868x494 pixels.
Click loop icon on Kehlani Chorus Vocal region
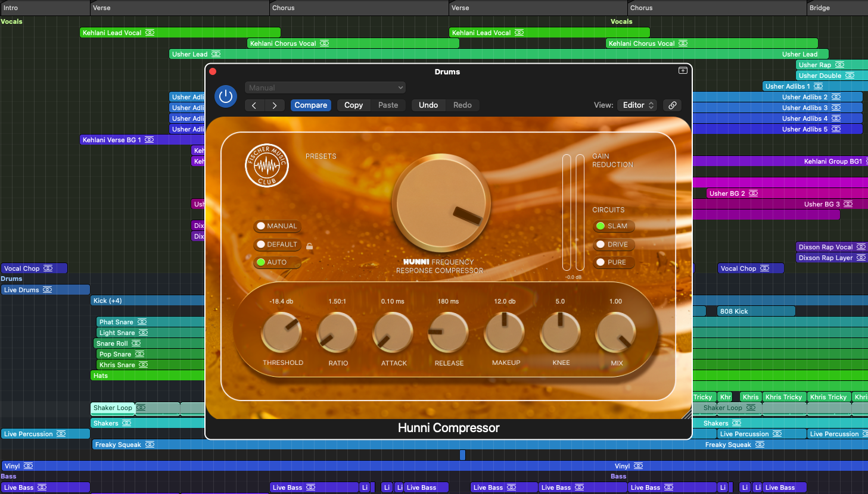324,43
